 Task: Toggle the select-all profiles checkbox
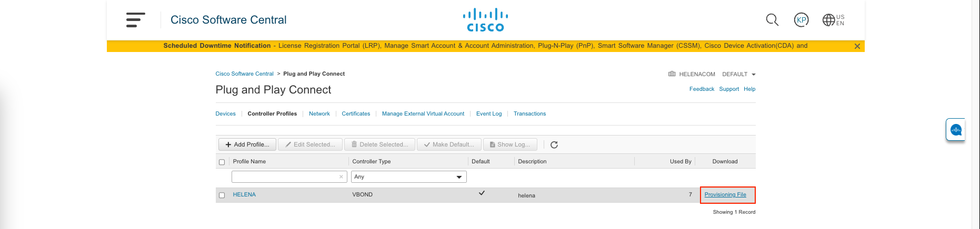(222, 162)
